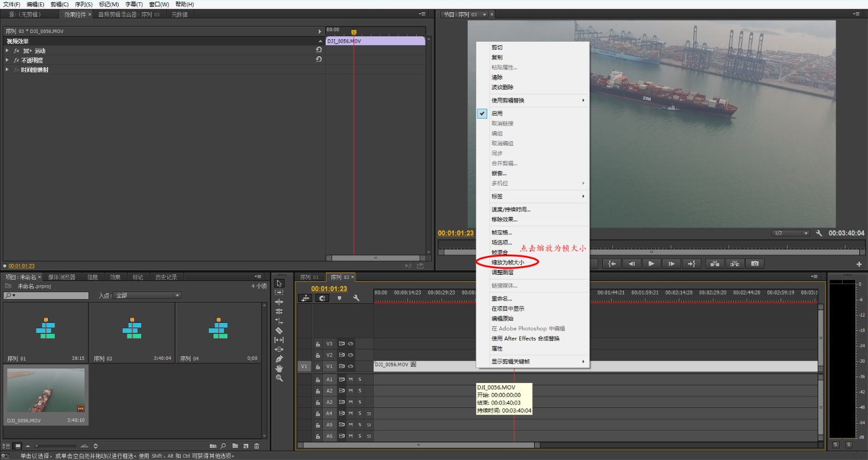868x460 pixels.
Task: Open the 1/2 playback resolution dropdown
Action: click(x=790, y=233)
